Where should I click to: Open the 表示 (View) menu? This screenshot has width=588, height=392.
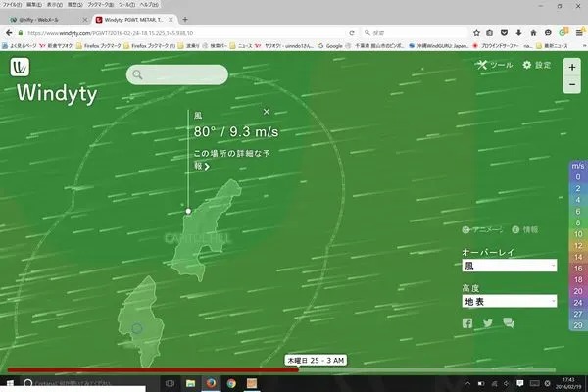click(x=55, y=5)
